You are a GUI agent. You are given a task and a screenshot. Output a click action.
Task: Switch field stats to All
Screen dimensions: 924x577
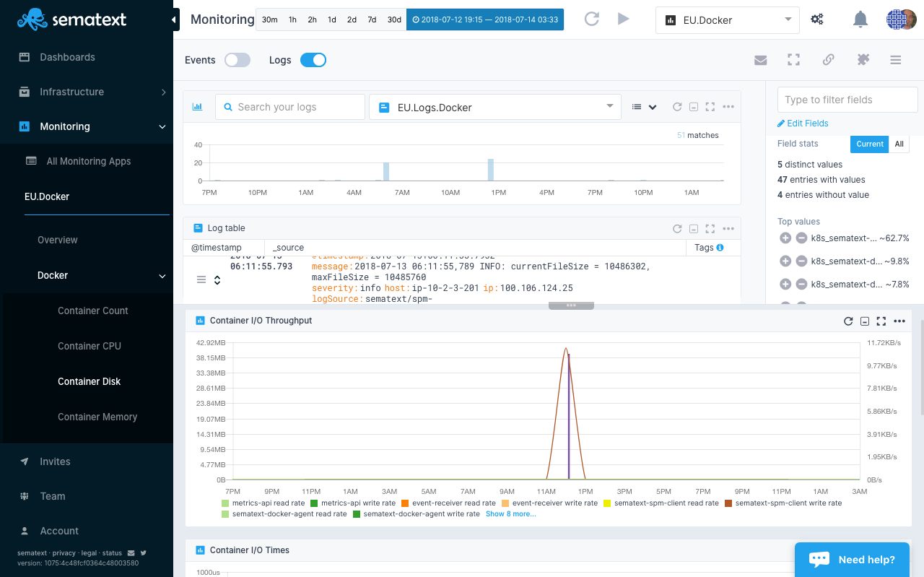coord(899,144)
